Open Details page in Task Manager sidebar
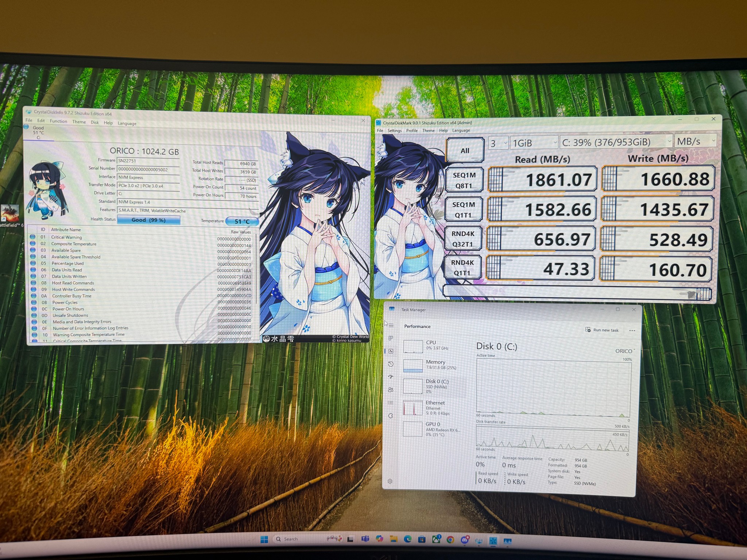The width and height of the screenshot is (747, 560). [391, 402]
